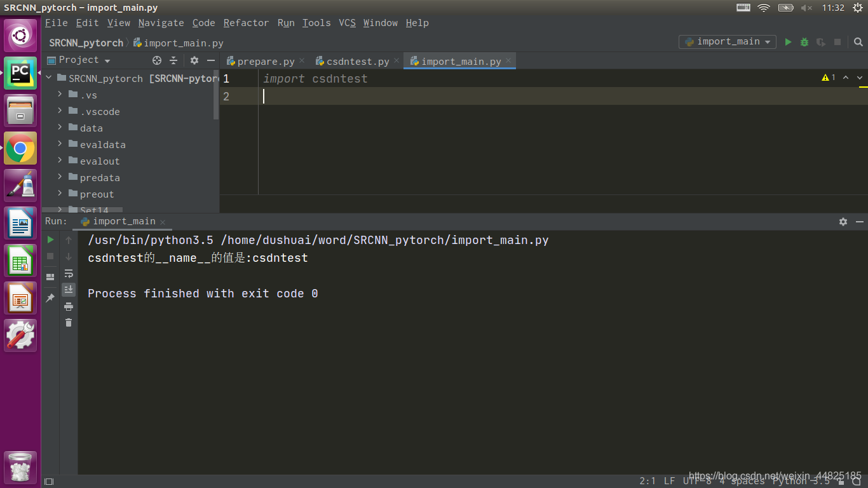Image resolution: width=868 pixels, height=488 pixels.
Task: Open the VCS menu
Action: (x=347, y=23)
